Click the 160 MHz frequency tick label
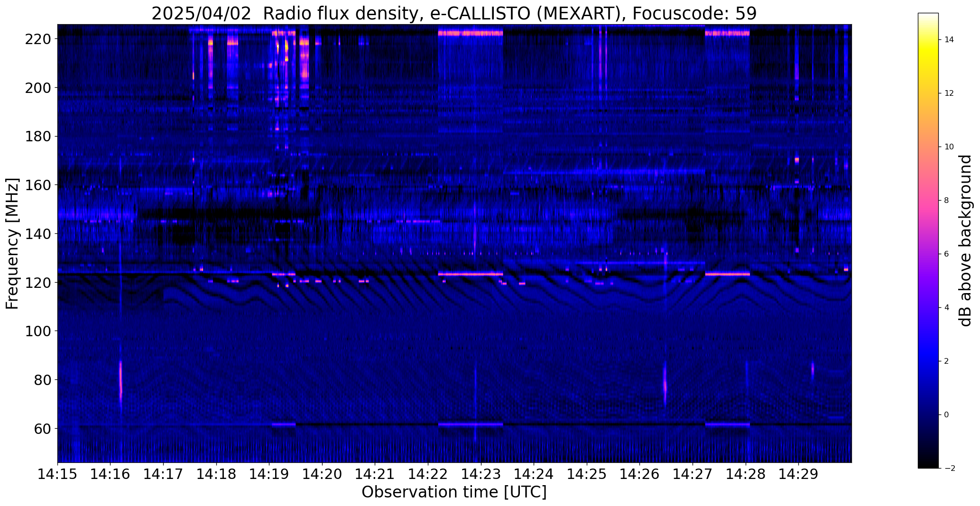This screenshot has height=506, width=980. tap(37, 185)
